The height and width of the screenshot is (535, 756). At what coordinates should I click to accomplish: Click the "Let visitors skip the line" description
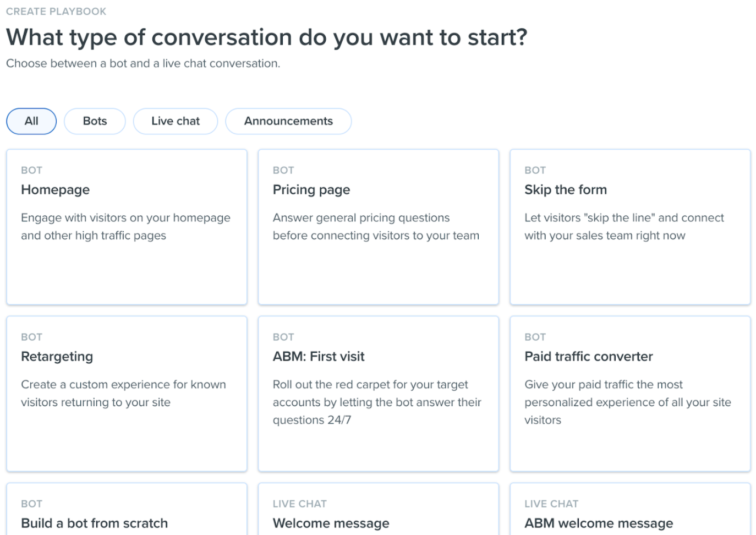[624, 226]
